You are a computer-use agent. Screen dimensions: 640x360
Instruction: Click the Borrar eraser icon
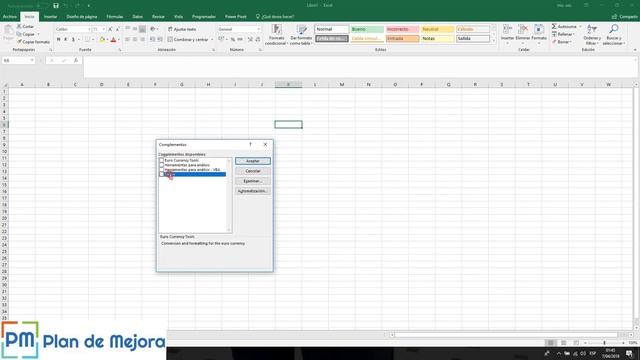(554, 42)
